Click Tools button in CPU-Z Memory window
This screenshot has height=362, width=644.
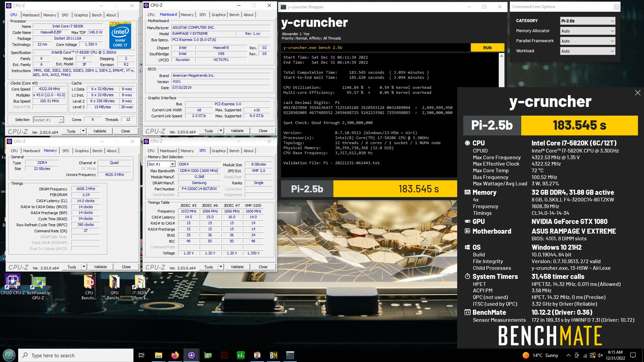click(72, 267)
